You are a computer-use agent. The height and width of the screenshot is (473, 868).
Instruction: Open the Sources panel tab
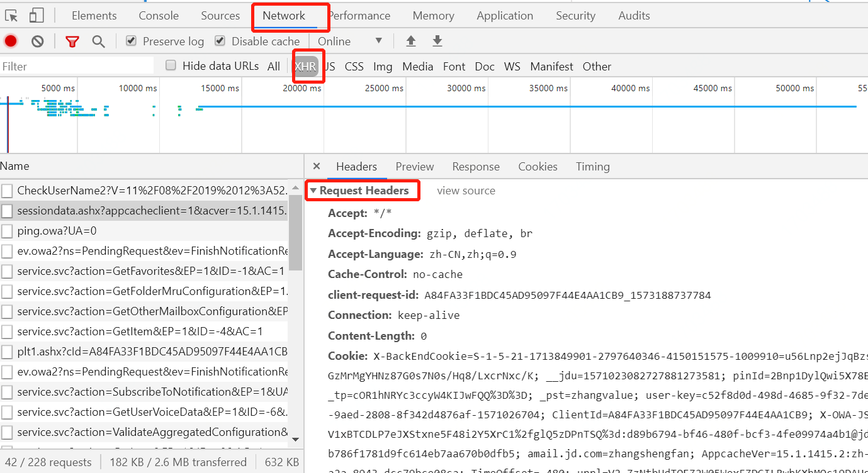coord(220,16)
